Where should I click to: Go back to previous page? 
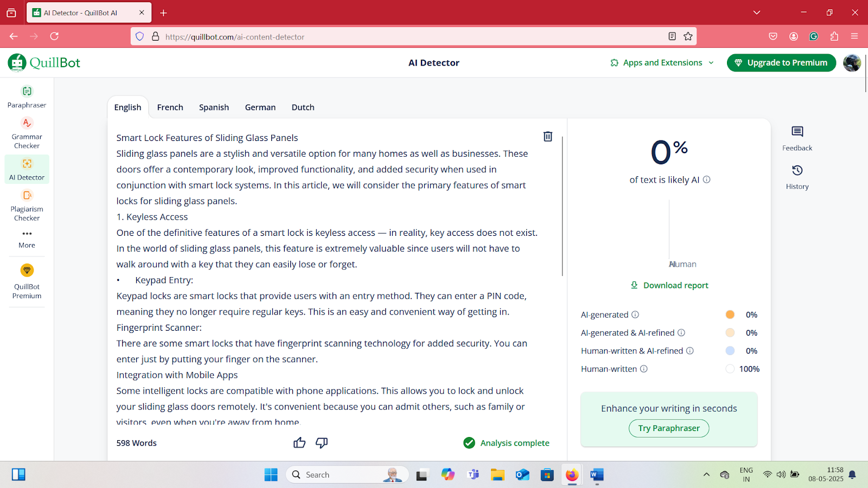coord(14,36)
